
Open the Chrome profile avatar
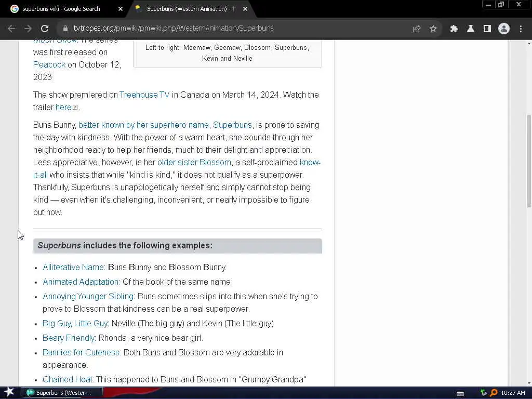point(504,29)
